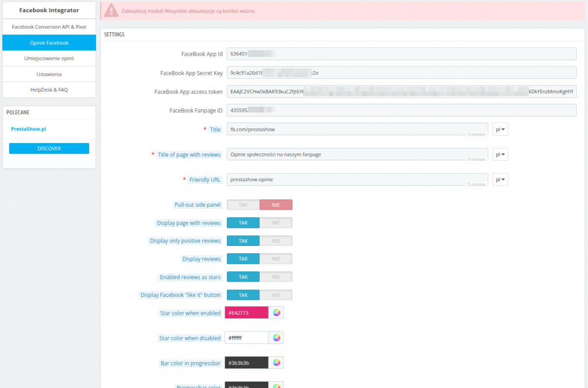Click input containing Opinie społeczności na naszym fanpage

[357, 154]
